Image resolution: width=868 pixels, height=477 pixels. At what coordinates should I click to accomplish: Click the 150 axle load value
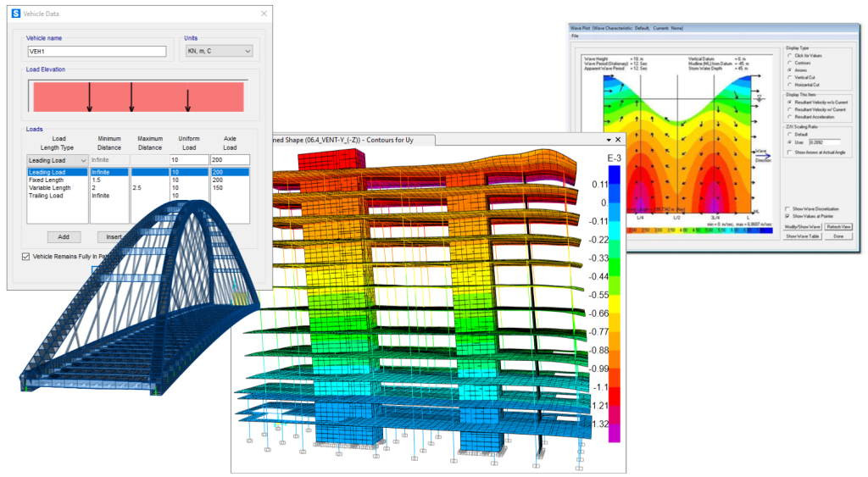218,187
